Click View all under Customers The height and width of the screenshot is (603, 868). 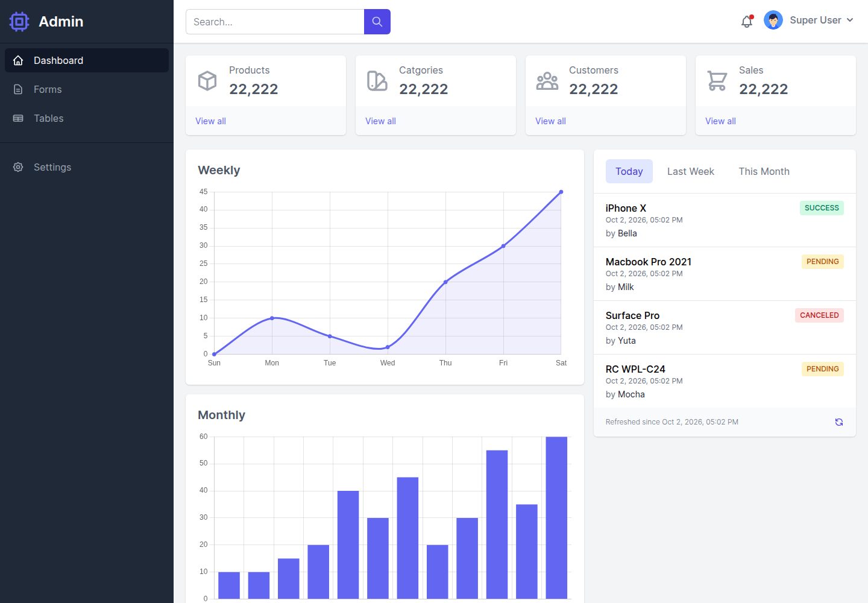point(550,121)
